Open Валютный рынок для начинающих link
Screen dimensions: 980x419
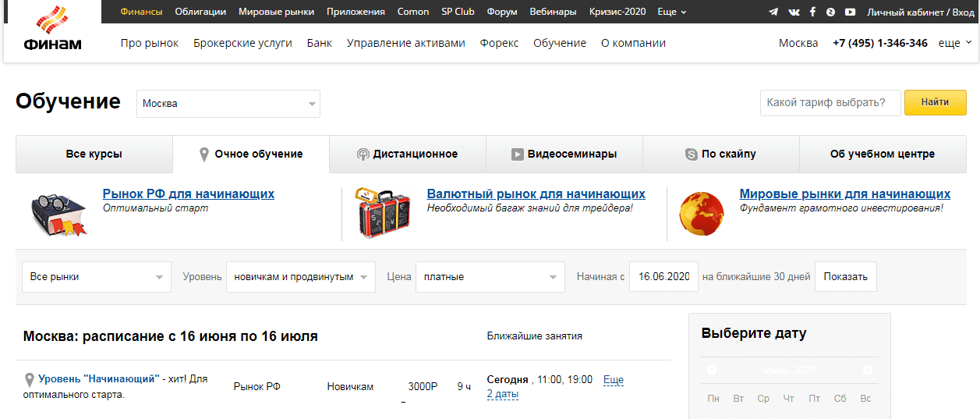(536, 194)
